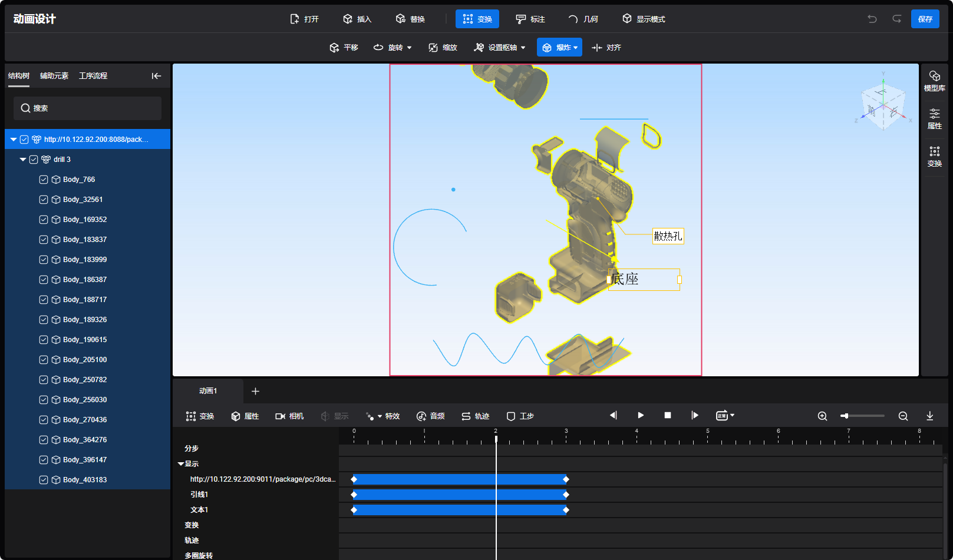
Task: Open the 模型库 model library panel
Action: tap(934, 81)
